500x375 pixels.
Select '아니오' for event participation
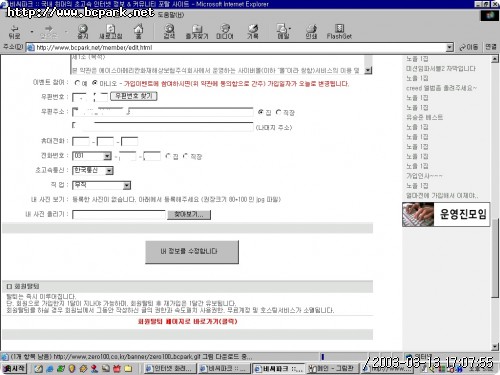click(x=95, y=83)
